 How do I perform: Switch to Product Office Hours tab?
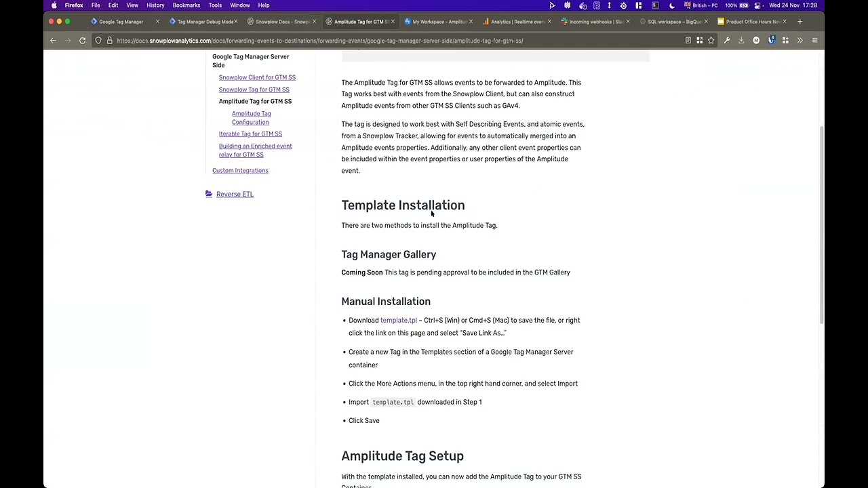pyautogui.click(x=753, y=22)
